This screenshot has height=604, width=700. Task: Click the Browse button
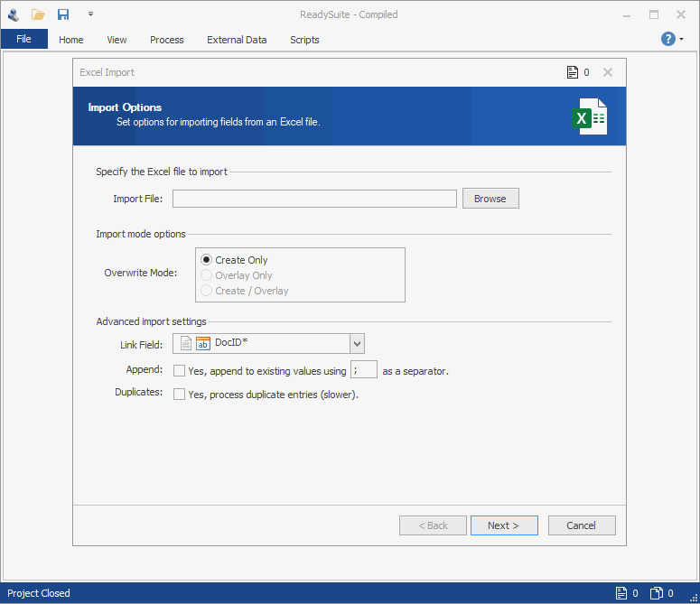tap(490, 199)
